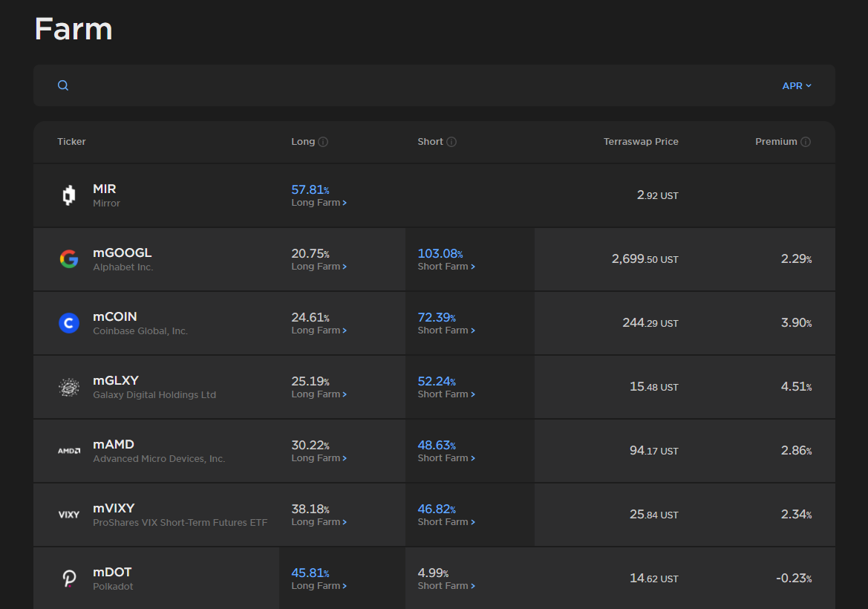The width and height of the screenshot is (868, 609).
Task: Open Short Farm link for mGOOGL
Action: pos(446,267)
